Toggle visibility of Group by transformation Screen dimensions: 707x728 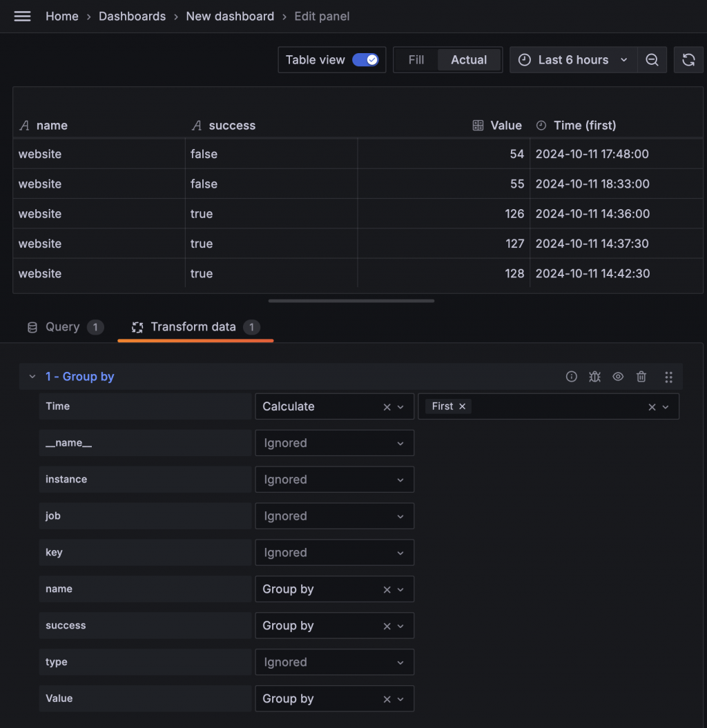click(x=618, y=377)
